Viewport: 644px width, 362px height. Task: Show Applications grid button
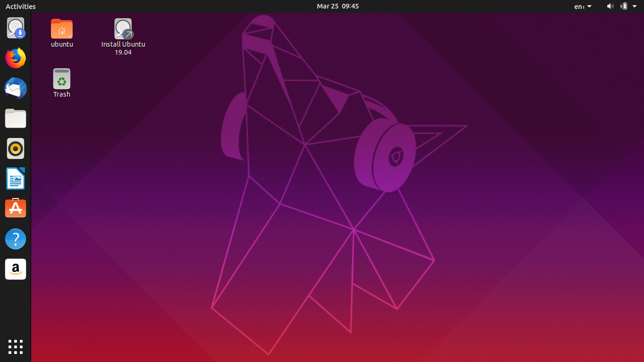16,346
